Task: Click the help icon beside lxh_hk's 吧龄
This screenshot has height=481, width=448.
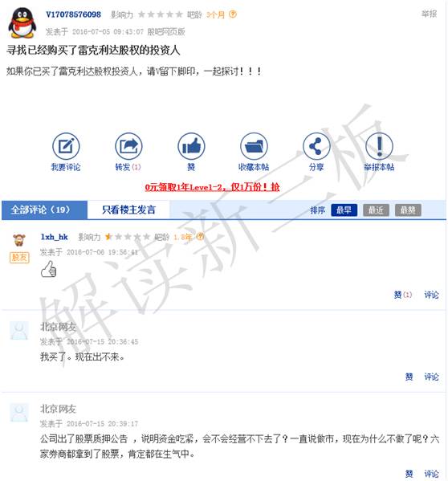Action: coord(200,237)
